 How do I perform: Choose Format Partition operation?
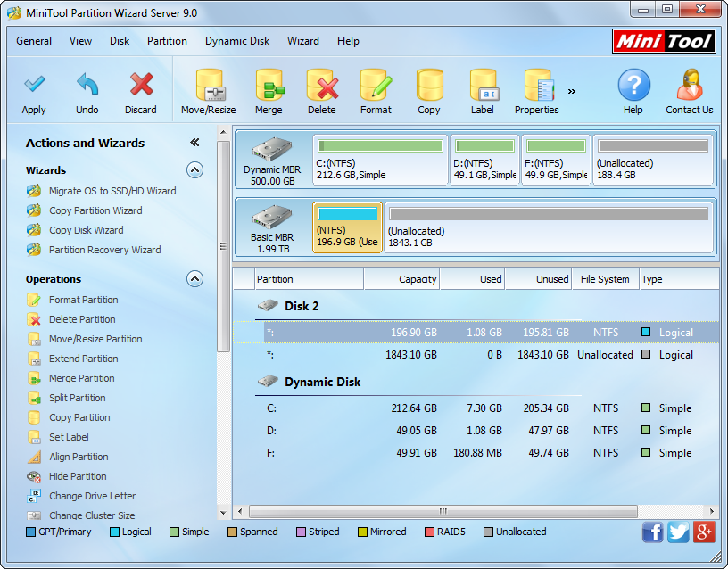coord(84,300)
